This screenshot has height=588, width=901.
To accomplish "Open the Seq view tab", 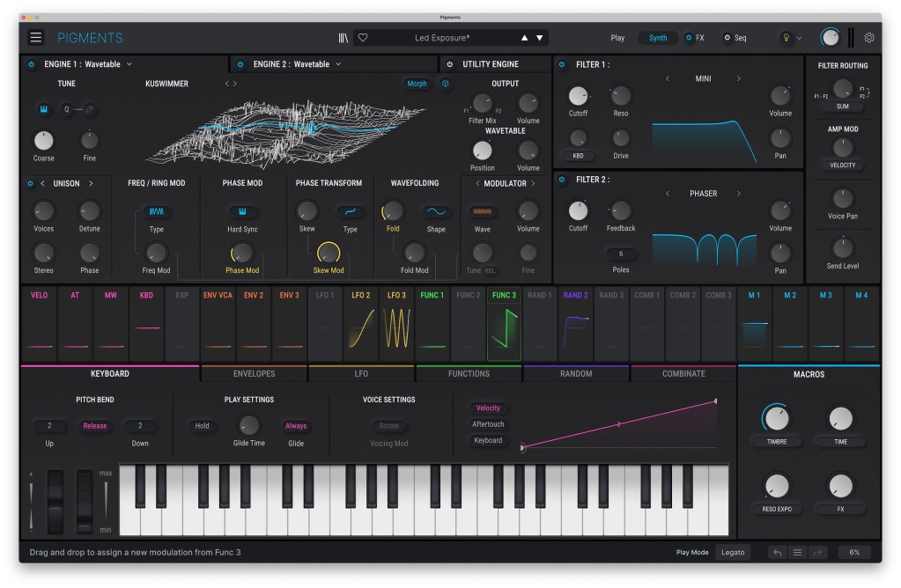I will click(x=735, y=38).
